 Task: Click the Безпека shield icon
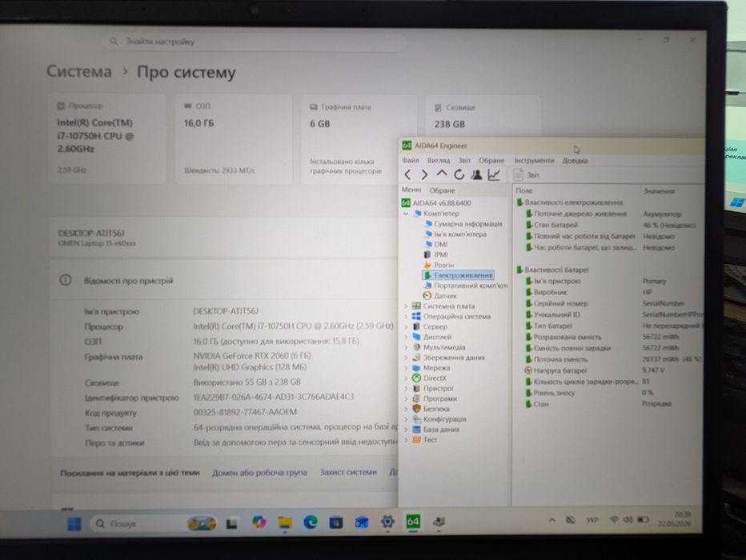pyautogui.click(x=416, y=409)
